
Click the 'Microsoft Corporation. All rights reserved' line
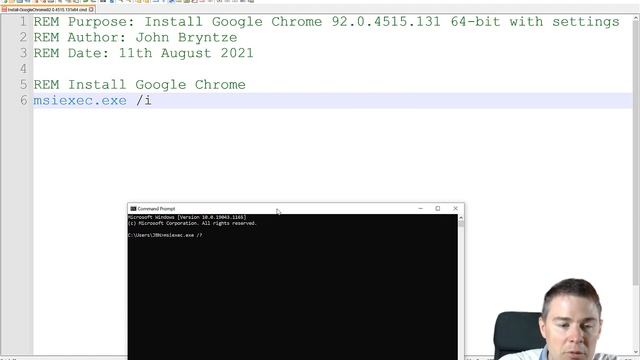coord(192,223)
